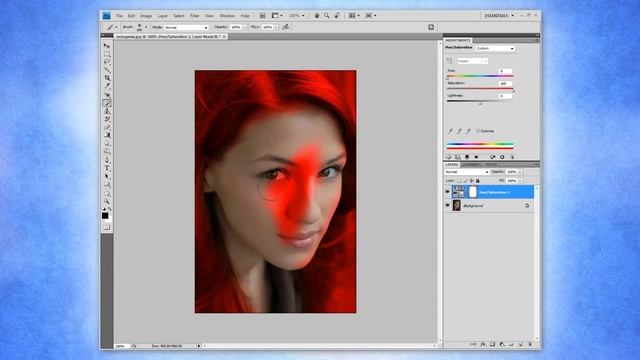Open the brush Mode dropdown
640x360 pixels.
tap(186, 27)
